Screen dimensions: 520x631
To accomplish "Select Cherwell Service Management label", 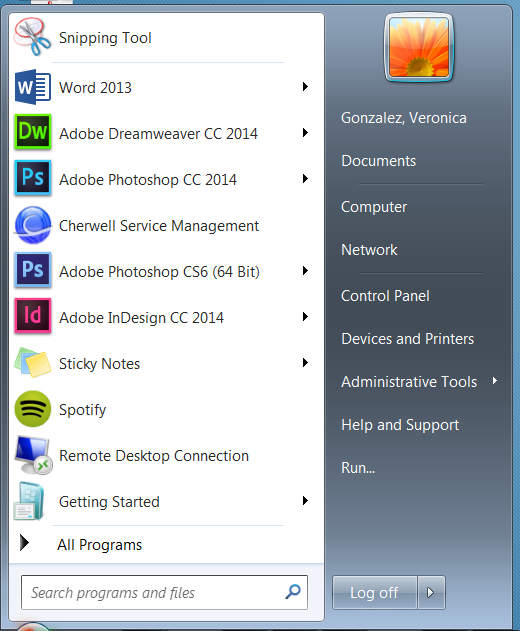I will pos(159,226).
